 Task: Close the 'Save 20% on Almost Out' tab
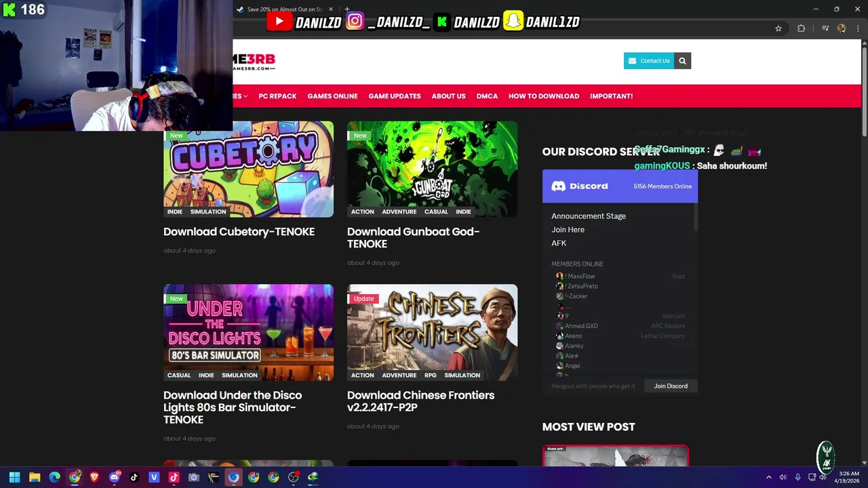331,9
